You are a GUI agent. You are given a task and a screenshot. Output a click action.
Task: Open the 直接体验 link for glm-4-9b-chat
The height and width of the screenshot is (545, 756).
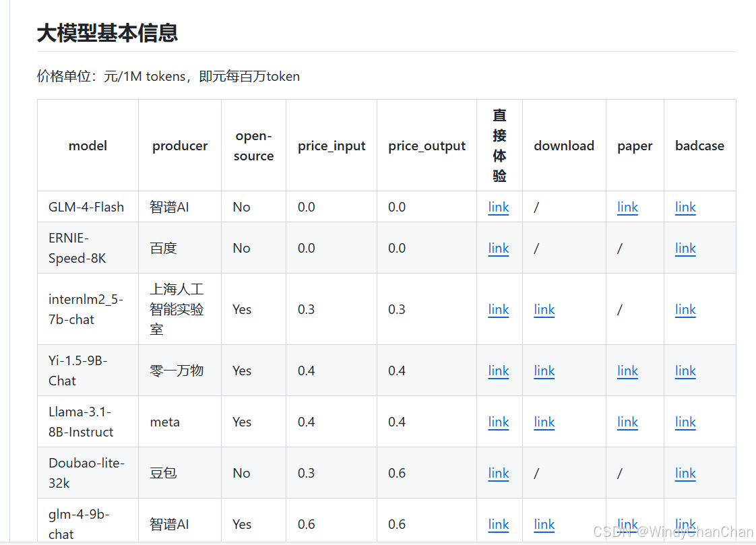tap(499, 524)
